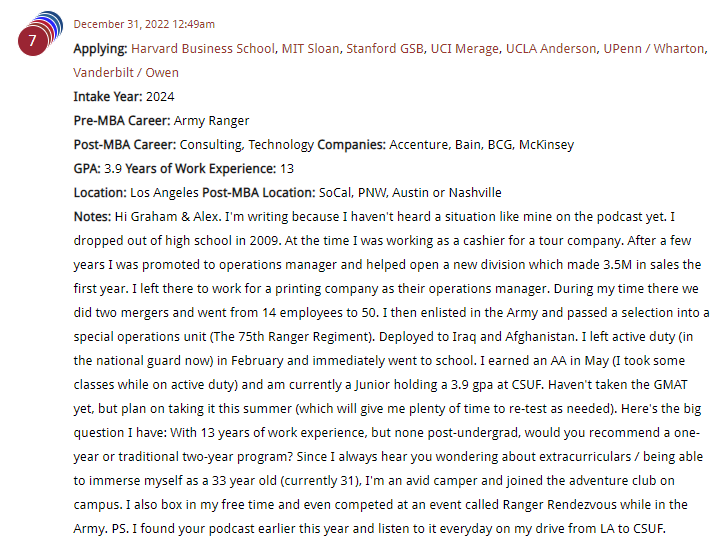Click the December 31, 2022 timestamp
723x543 pixels.
pyautogui.click(x=144, y=24)
